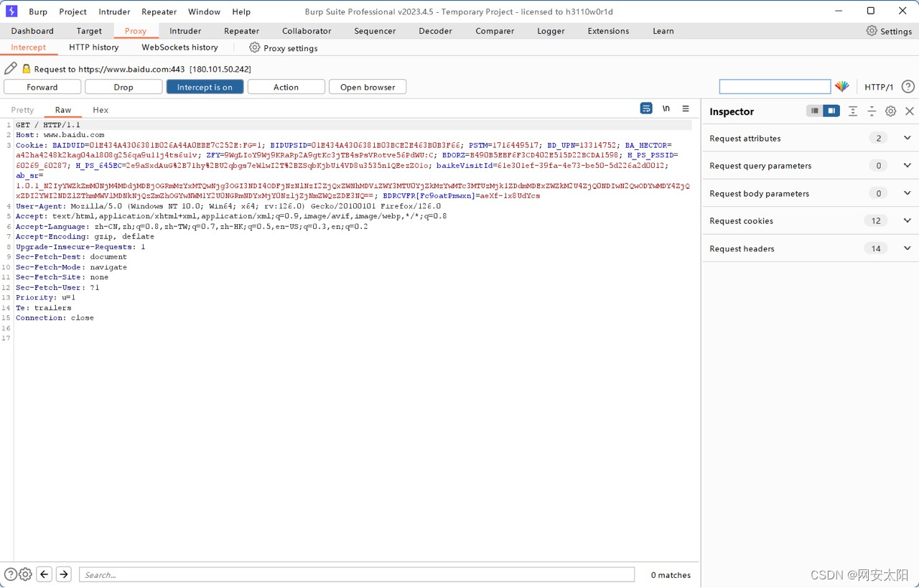Screen dimensions: 919x588
Task: Click the HTTP/1 protocol label
Action: pyautogui.click(x=879, y=87)
